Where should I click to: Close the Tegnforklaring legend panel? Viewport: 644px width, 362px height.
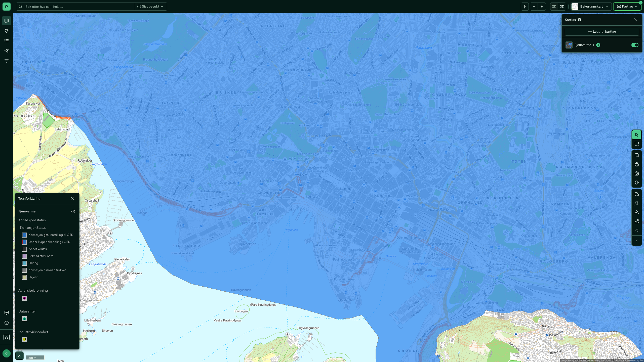tap(73, 199)
